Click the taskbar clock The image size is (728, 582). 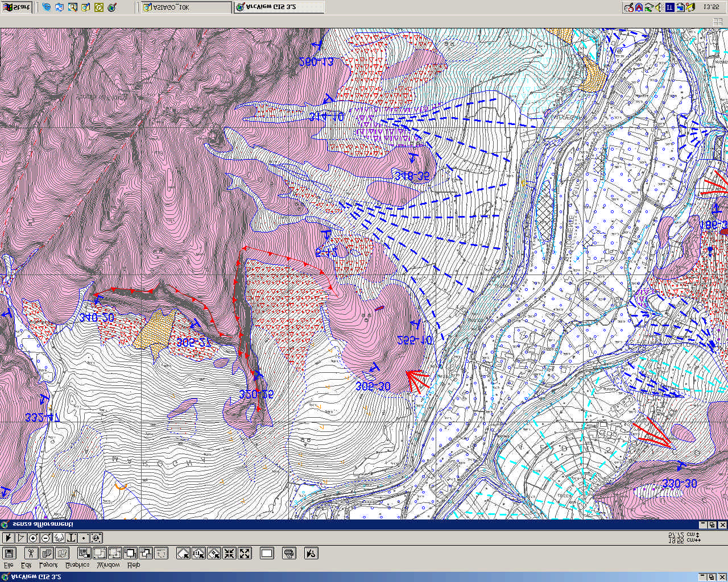(x=711, y=7)
